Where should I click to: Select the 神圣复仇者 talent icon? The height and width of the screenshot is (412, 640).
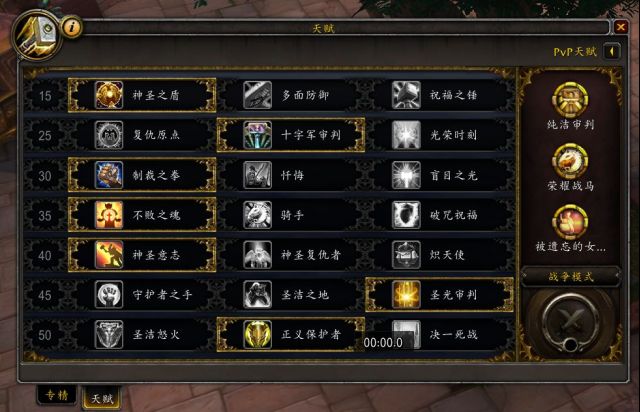(x=257, y=255)
